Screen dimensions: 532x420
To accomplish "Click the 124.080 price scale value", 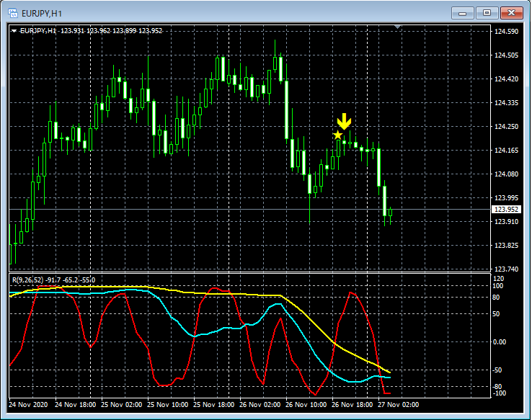I will pos(506,174).
